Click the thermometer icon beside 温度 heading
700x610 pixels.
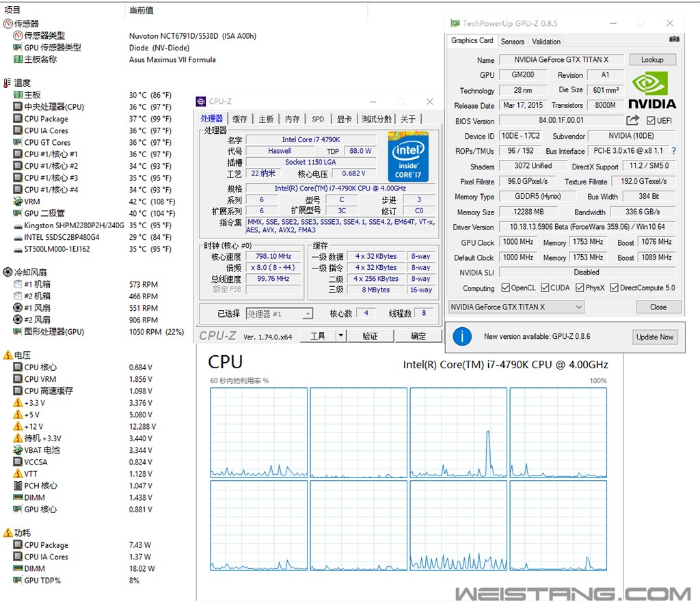pos(7,83)
